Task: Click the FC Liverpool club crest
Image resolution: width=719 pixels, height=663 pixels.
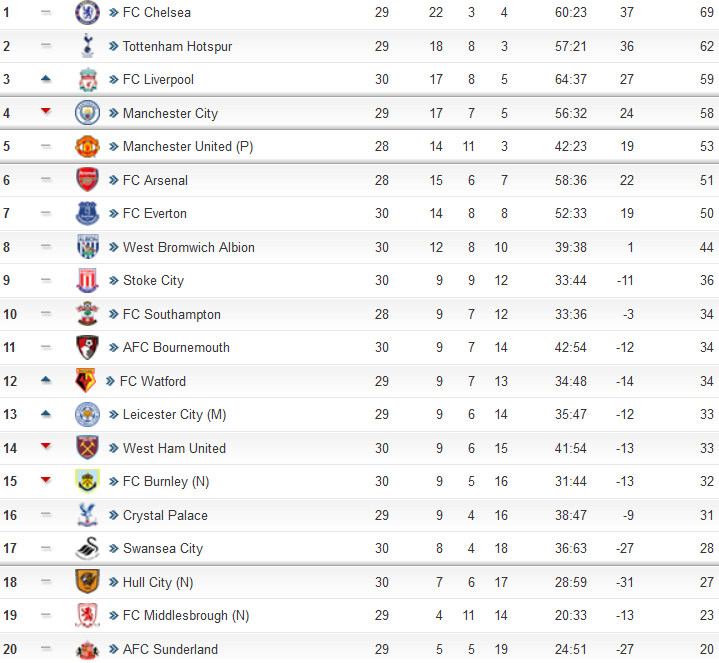Action: (x=87, y=79)
